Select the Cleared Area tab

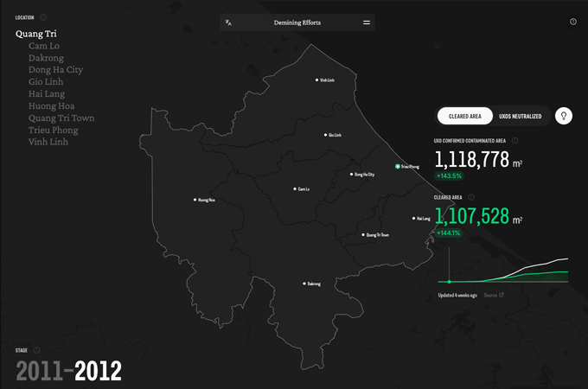point(465,116)
